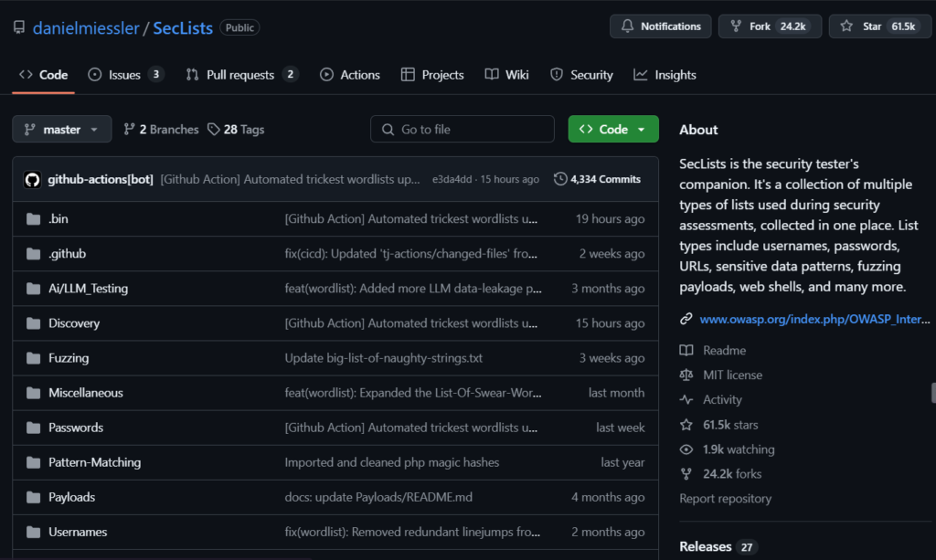View the 2 Branches link
Screen dimensions: 936x560
[x=161, y=130]
